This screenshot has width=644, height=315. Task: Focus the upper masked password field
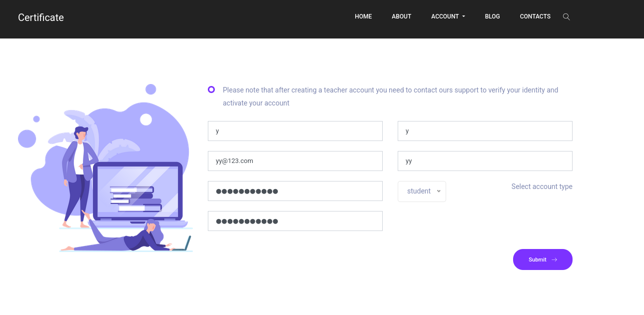click(295, 191)
